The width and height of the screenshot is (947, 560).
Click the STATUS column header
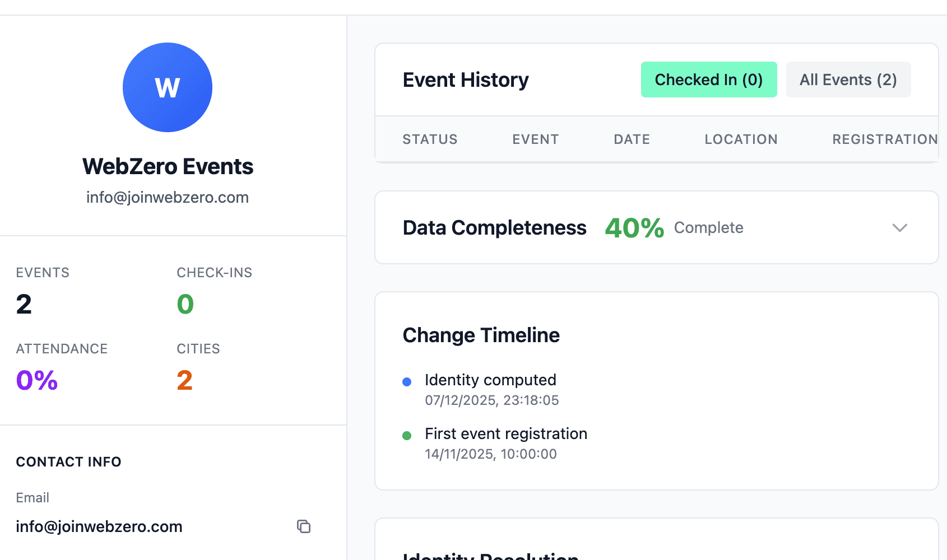[x=430, y=139]
